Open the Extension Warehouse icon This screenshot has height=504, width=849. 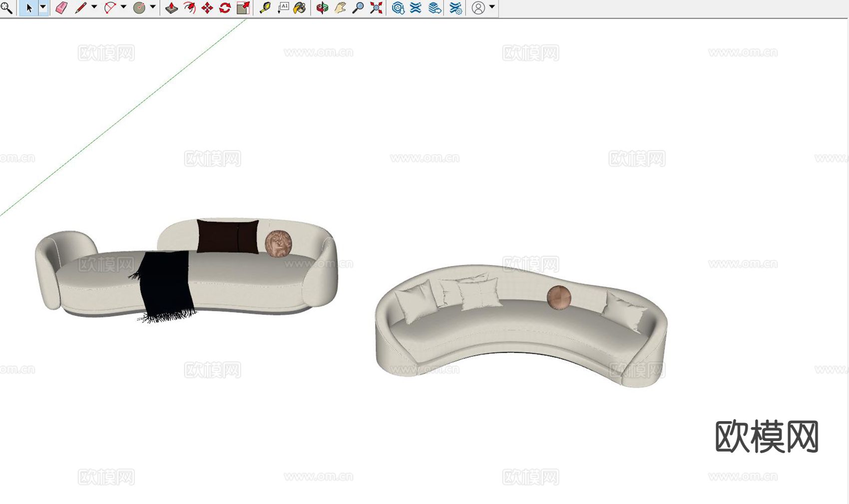(416, 7)
